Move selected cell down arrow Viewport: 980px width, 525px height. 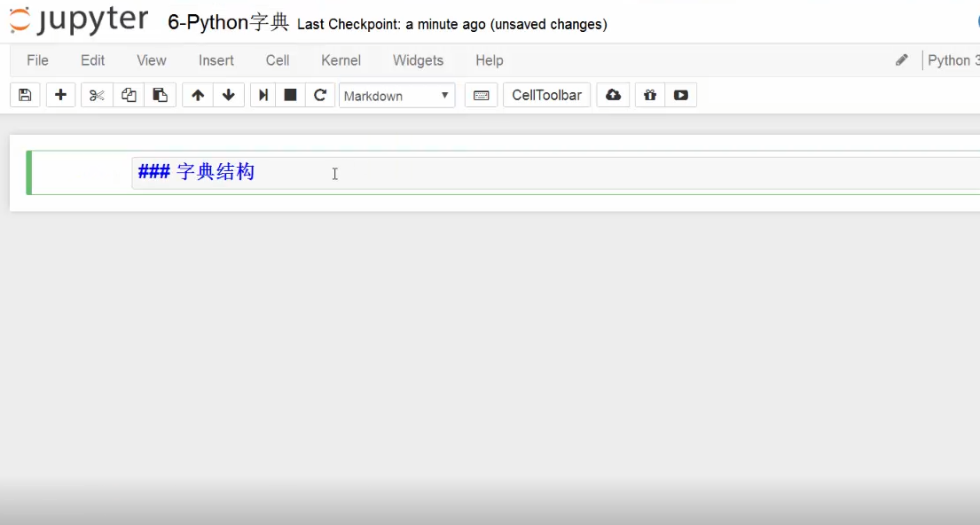[229, 96]
